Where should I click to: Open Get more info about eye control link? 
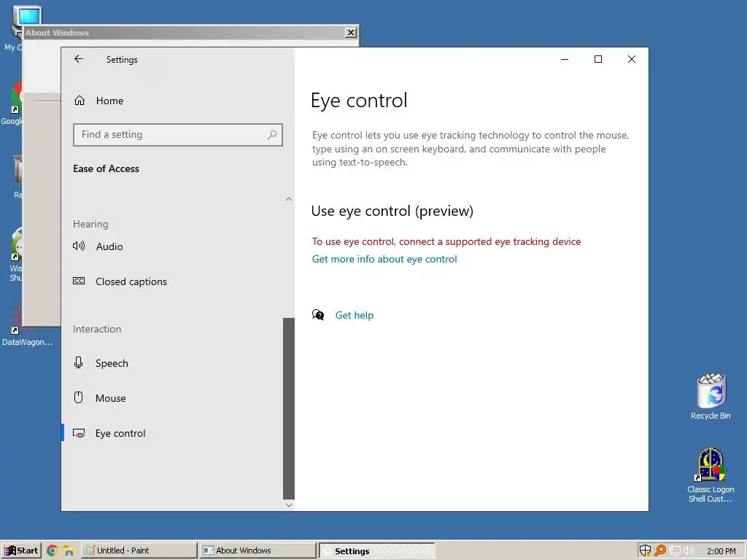point(384,259)
